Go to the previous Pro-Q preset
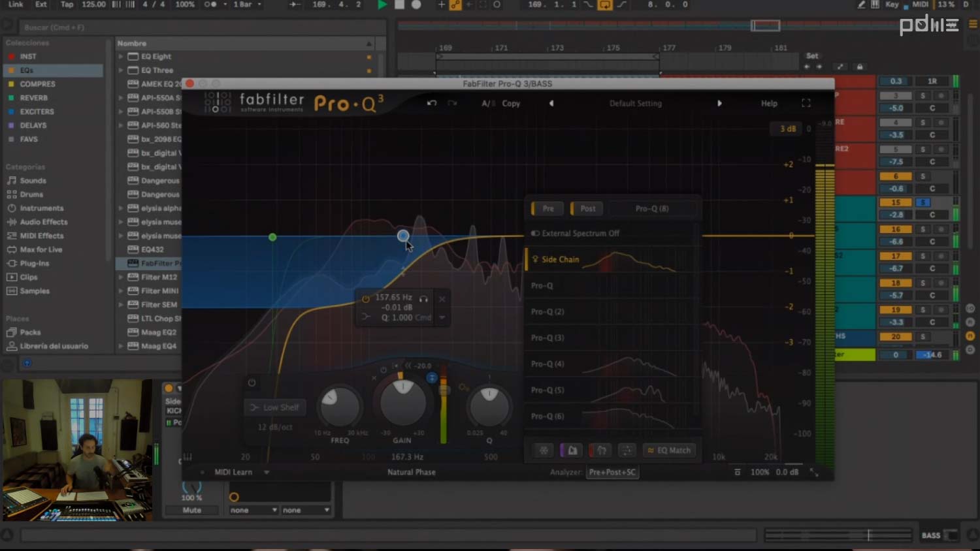Screen dimensions: 980x551 (x=551, y=103)
